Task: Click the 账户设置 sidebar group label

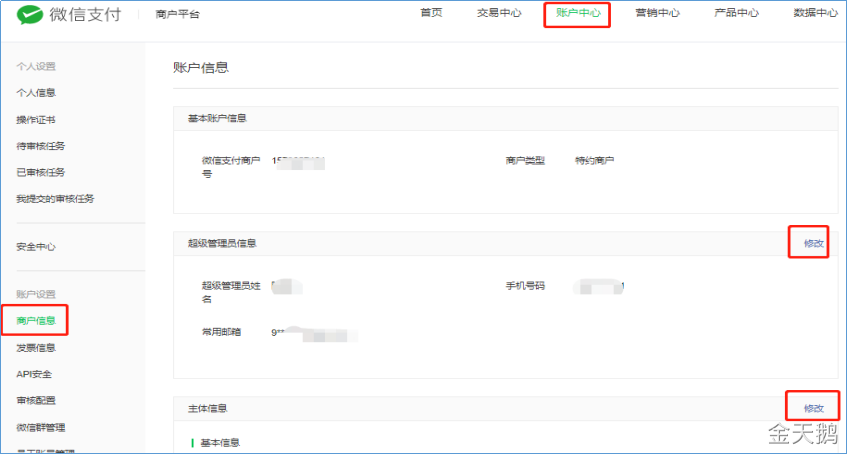Action: 36,295
